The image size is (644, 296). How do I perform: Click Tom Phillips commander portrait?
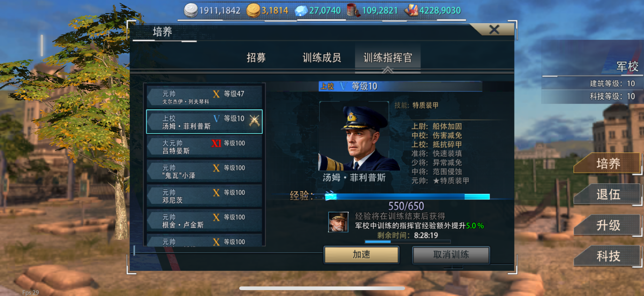click(354, 136)
